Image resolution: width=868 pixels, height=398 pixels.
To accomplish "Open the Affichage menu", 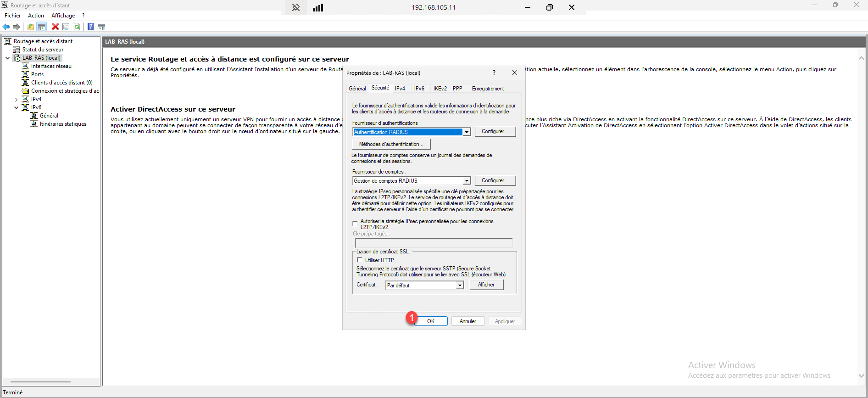I will 63,16.
